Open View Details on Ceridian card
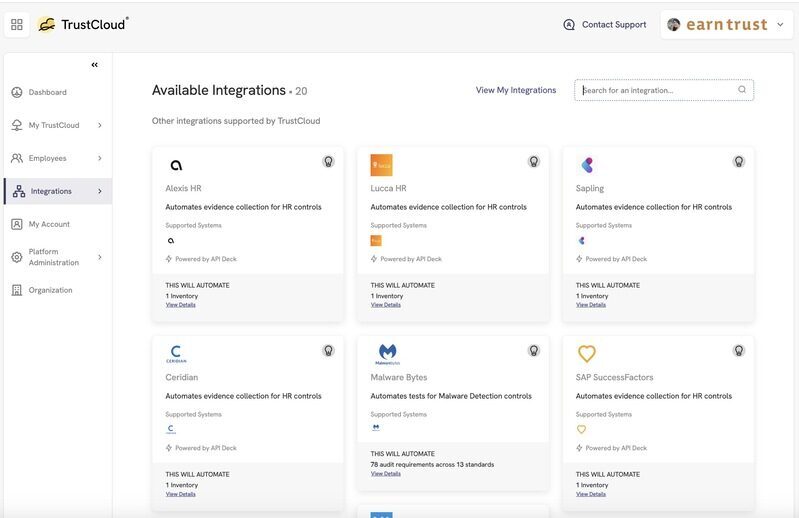The image size is (799, 518). tap(180, 494)
